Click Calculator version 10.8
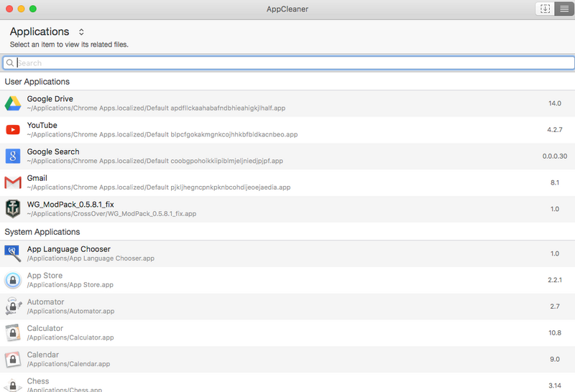The height and width of the screenshot is (392, 575). pyautogui.click(x=555, y=332)
